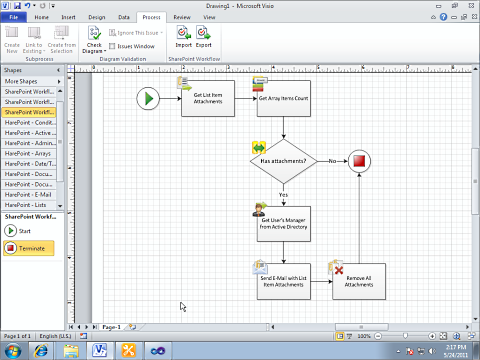Click the stencil list scroll down arrow
Image resolution: width=480 pixels, height=360 pixels.
tap(60, 206)
